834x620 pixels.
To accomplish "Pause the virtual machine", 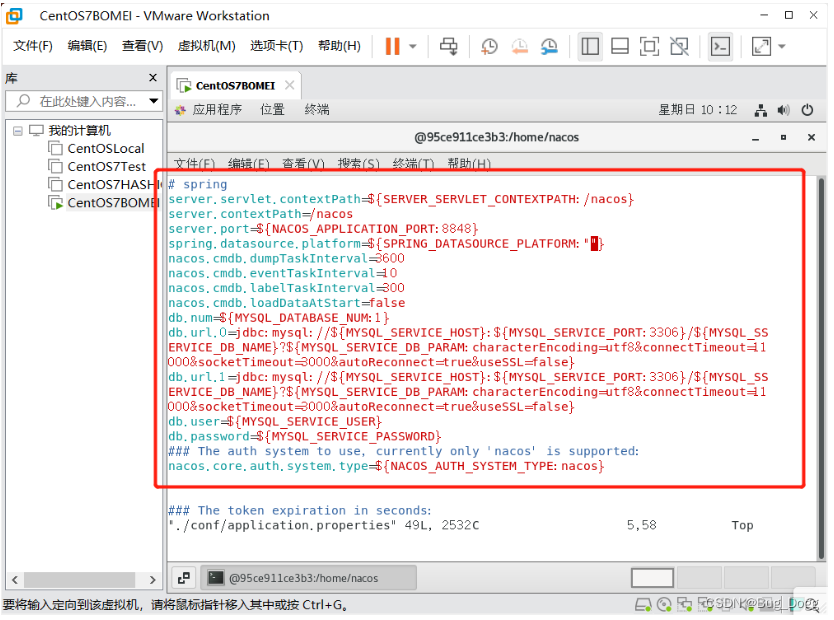I will (x=393, y=46).
